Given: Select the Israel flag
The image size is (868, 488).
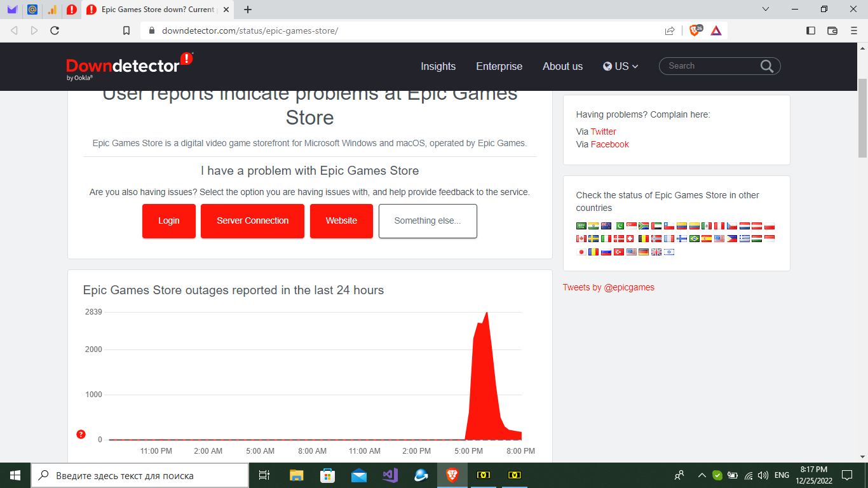Looking at the screenshot, I should [669, 252].
